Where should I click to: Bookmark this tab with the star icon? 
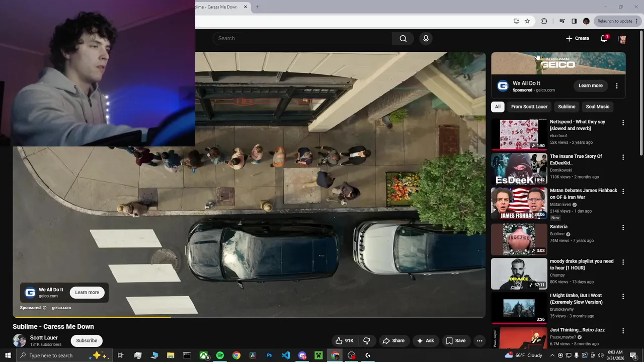[x=527, y=21]
